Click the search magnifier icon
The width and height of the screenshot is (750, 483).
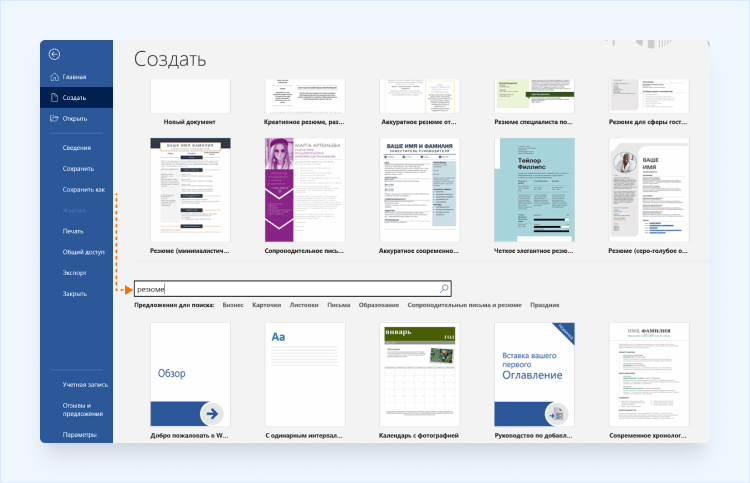[x=444, y=289]
